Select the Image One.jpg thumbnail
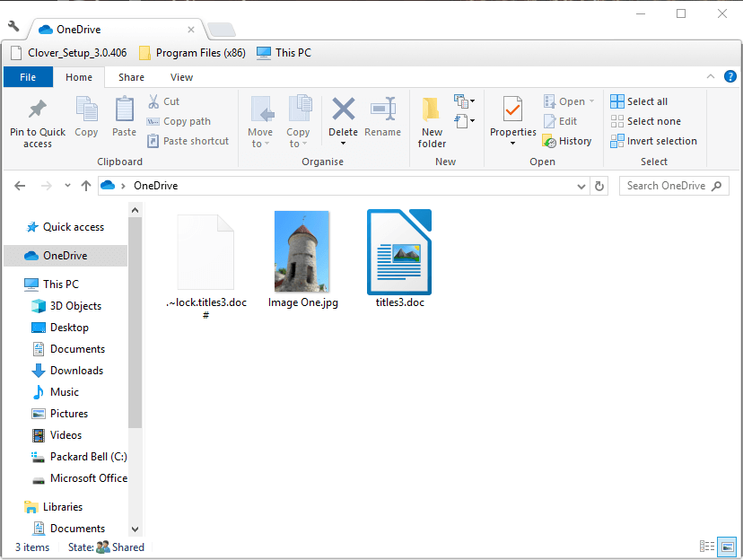The image size is (743, 560). pos(302,259)
